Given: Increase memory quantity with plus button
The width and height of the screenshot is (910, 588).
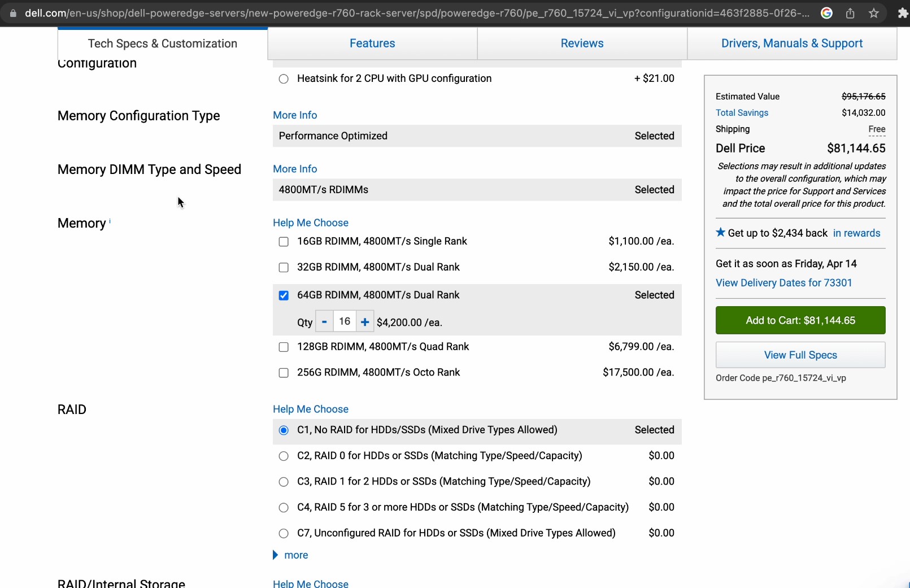Looking at the screenshot, I should click(x=365, y=322).
